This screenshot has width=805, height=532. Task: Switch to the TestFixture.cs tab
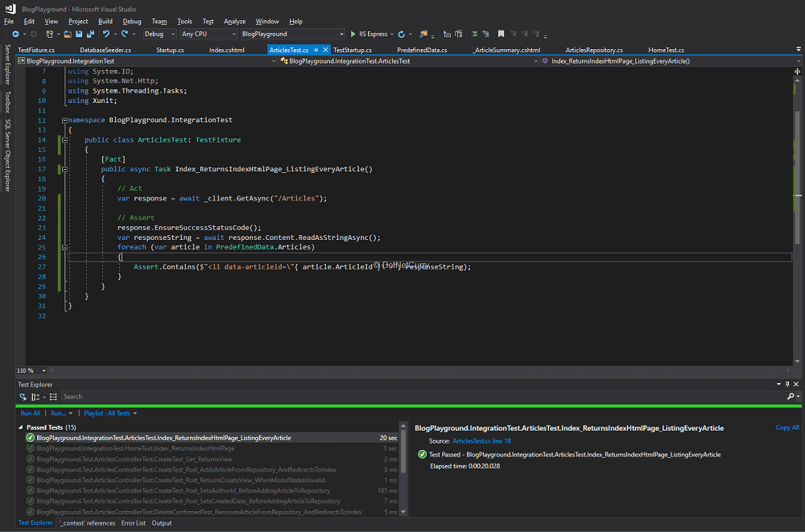point(36,50)
